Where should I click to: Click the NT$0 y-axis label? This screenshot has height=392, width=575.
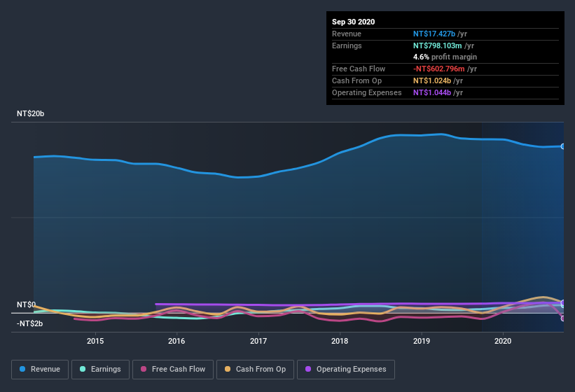pos(27,304)
